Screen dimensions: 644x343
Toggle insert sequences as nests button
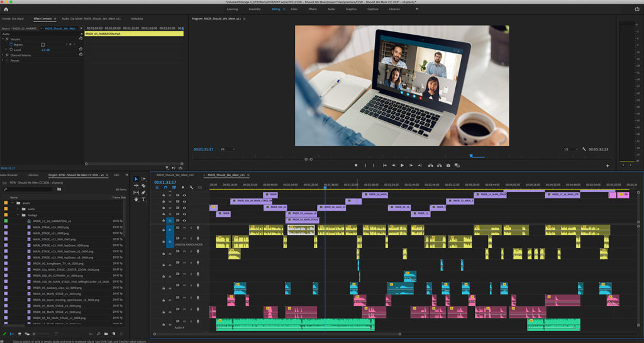coord(157,188)
